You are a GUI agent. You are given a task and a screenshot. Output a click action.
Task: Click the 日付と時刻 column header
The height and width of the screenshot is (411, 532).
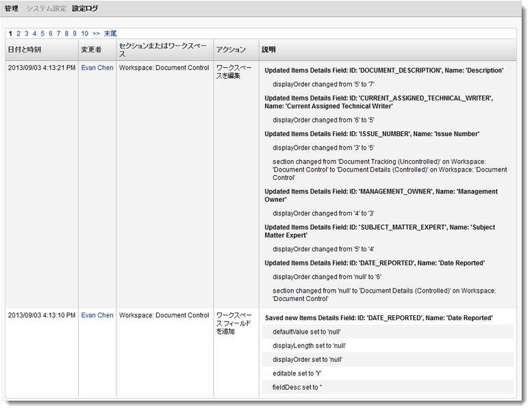42,50
